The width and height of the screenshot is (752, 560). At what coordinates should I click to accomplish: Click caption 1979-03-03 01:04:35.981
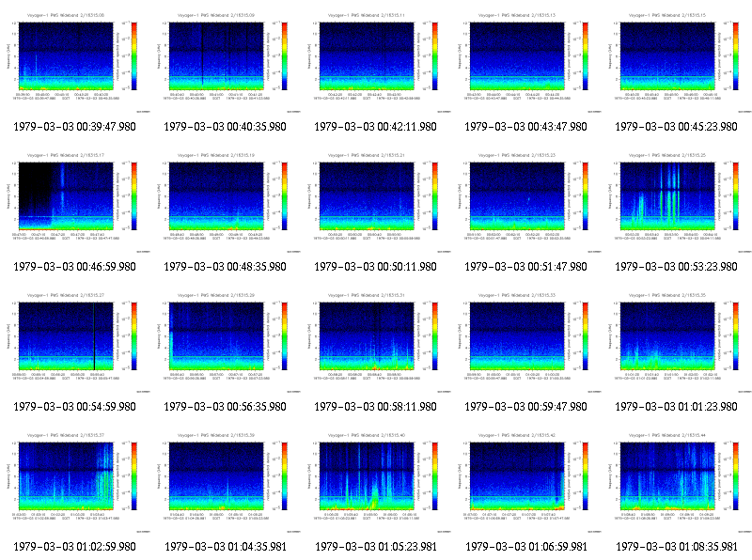(226, 547)
